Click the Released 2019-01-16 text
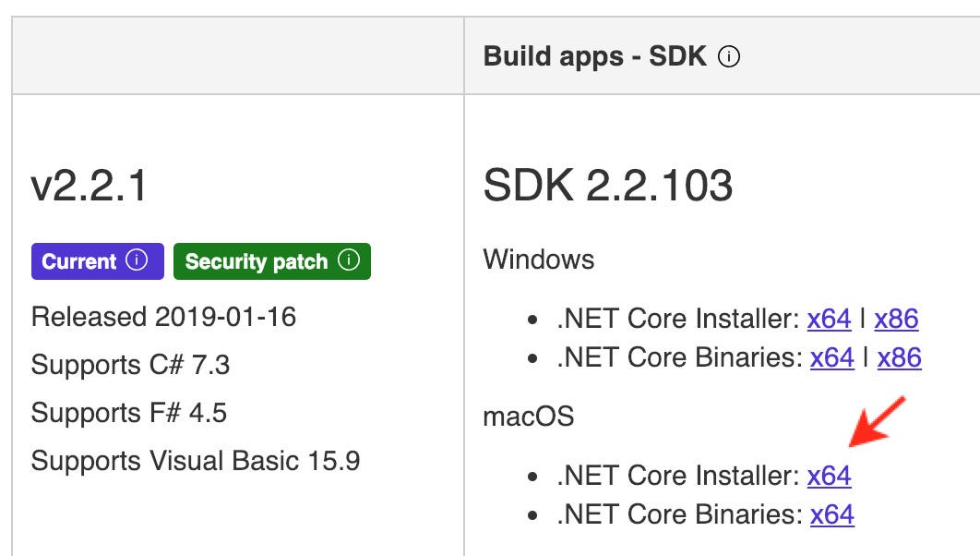This screenshot has height=556, width=980. (163, 317)
